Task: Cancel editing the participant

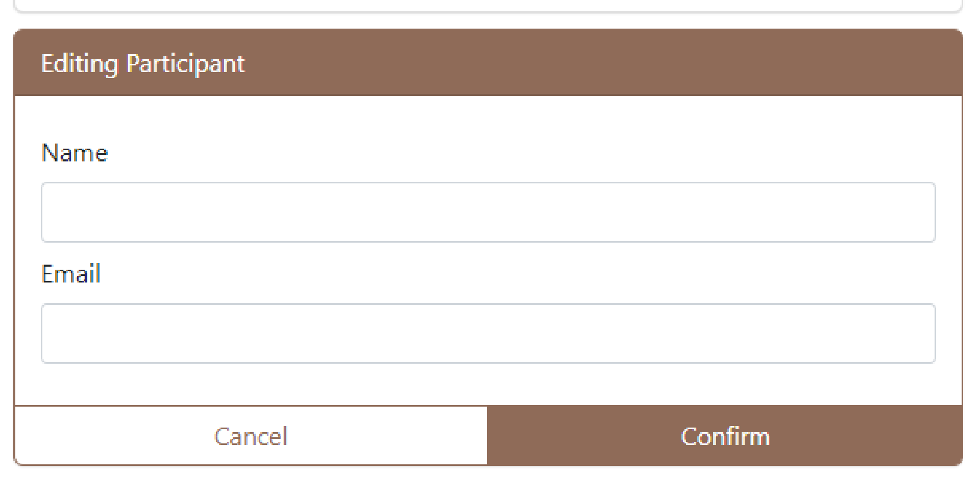Action: [x=251, y=436]
